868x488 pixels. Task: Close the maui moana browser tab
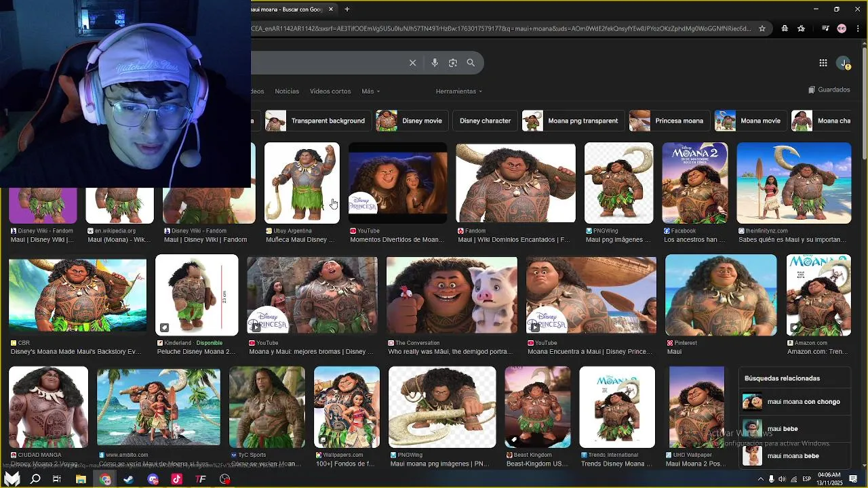[331, 9]
